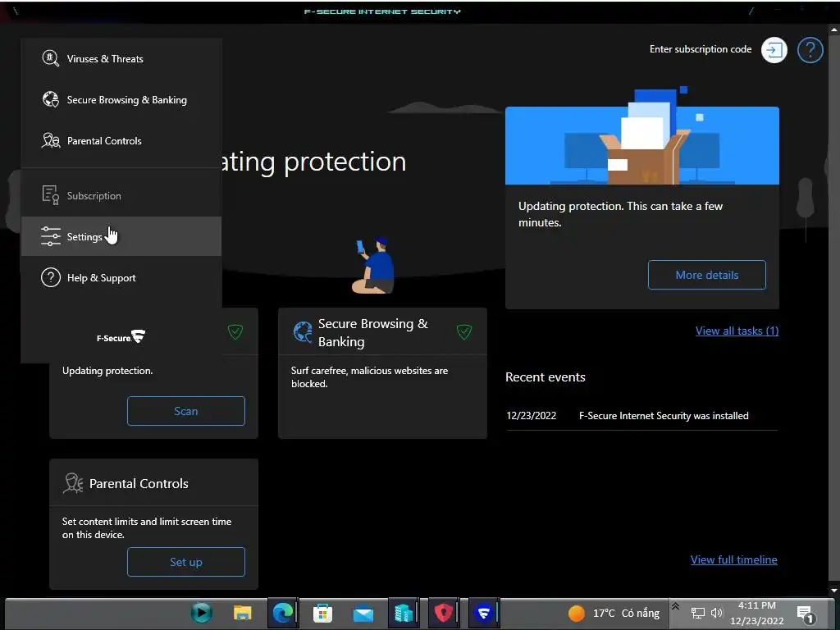The width and height of the screenshot is (840, 630).
Task: Open Settings from the side menu
Action: [121, 236]
